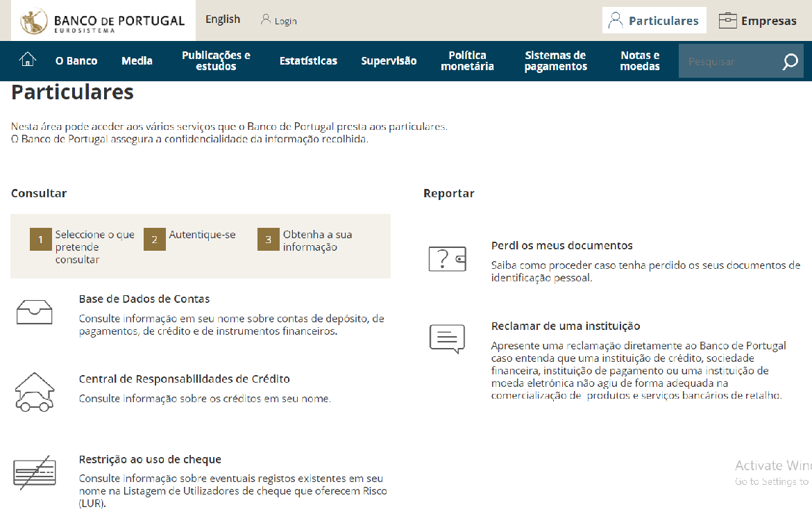Click the Banco de Portugal logo

click(x=103, y=21)
